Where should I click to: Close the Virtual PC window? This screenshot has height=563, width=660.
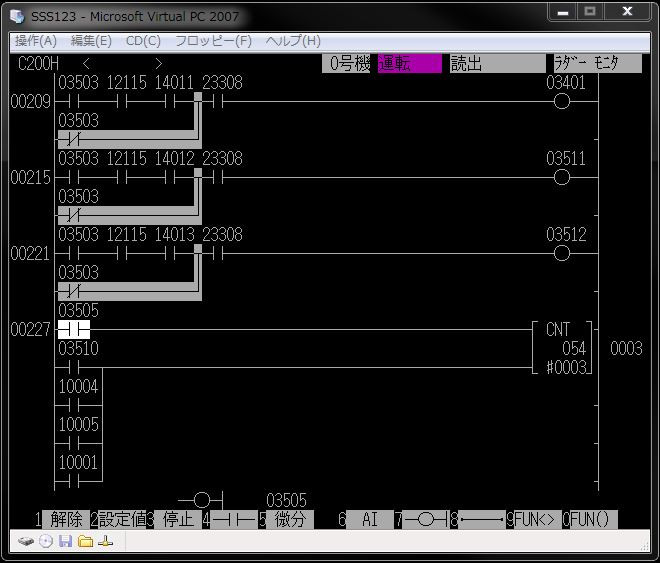pos(627,12)
